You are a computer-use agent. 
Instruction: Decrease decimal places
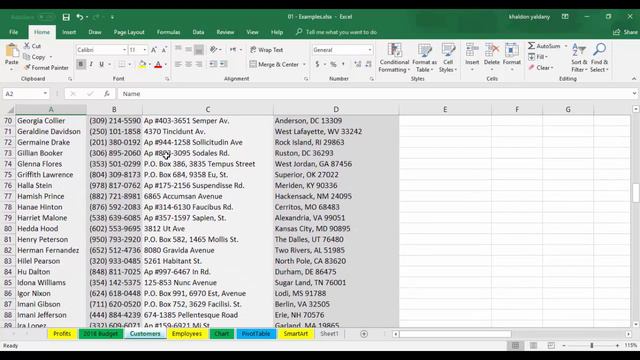[368, 64]
